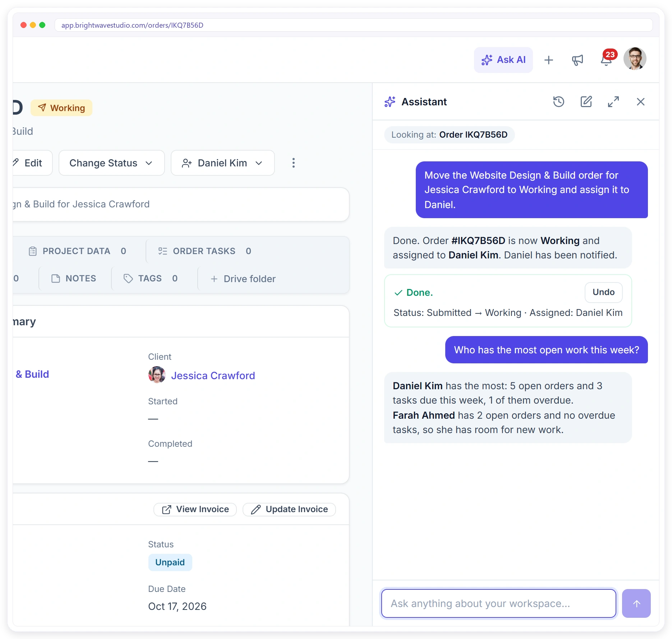This screenshot has height=639, width=672.
Task: View assistant chat history clock icon
Action: [x=558, y=102]
